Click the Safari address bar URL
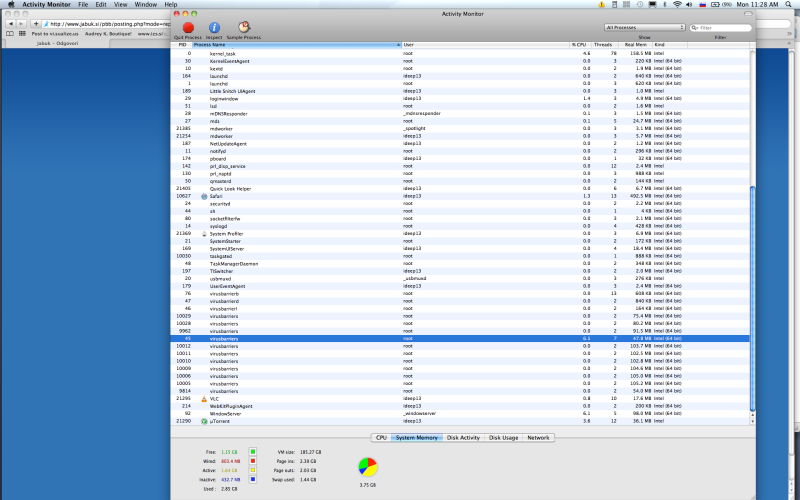Viewport: 800px width, 500px height. pyautogui.click(x=110, y=23)
